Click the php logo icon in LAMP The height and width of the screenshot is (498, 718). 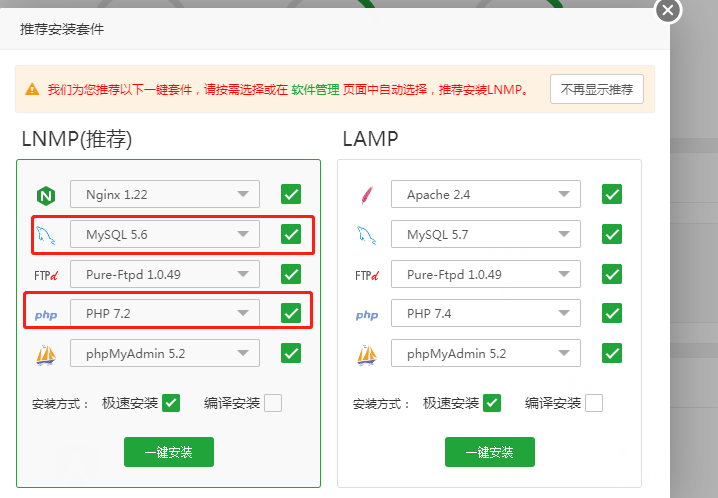click(x=367, y=315)
